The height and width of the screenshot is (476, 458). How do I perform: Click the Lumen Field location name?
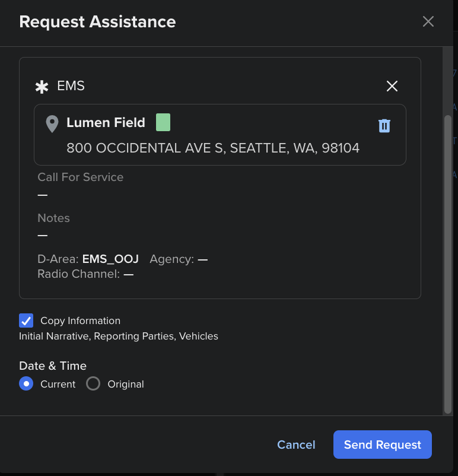pos(106,123)
